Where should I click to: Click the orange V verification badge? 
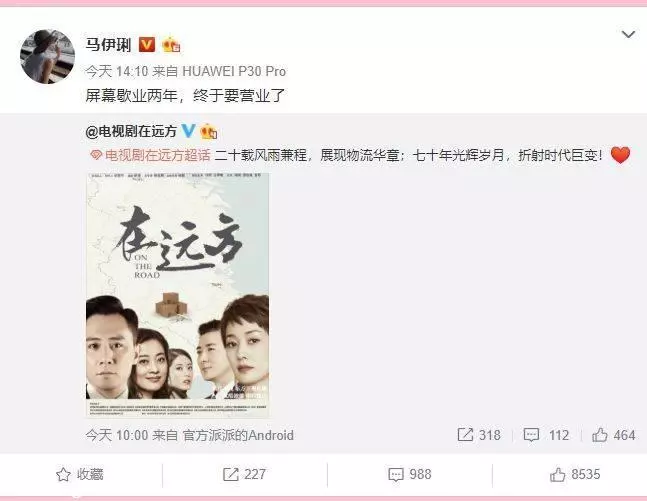(x=147, y=44)
